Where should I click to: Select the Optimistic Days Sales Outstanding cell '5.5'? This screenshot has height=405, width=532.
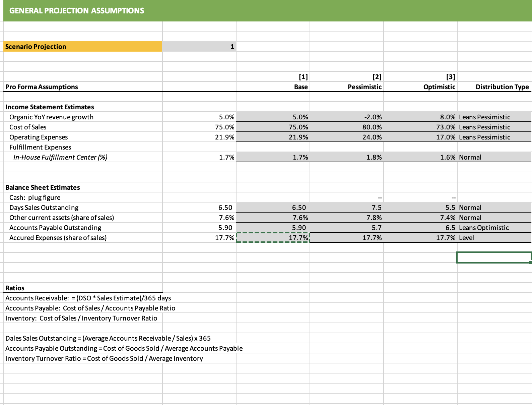[x=420, y=208]
